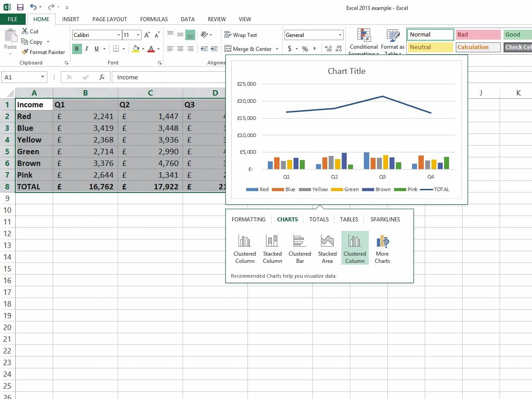Viewport: 532px width, 399px height.
Task: Select the Clustered Column recommended chart
Action: pyautogui.click(x=245, y=248)
